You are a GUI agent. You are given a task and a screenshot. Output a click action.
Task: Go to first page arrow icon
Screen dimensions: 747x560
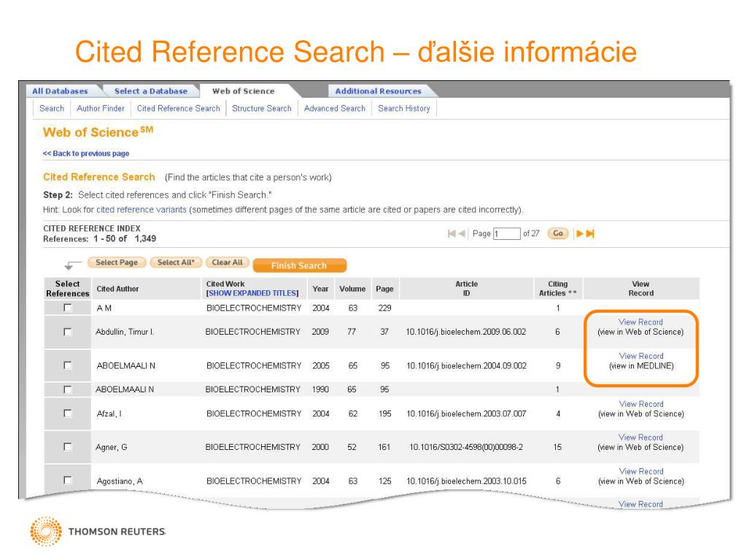coord(452,233)
